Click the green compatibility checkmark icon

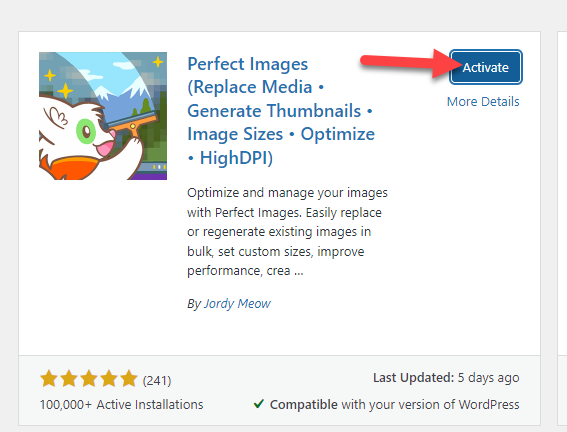(x=259, y=404)
